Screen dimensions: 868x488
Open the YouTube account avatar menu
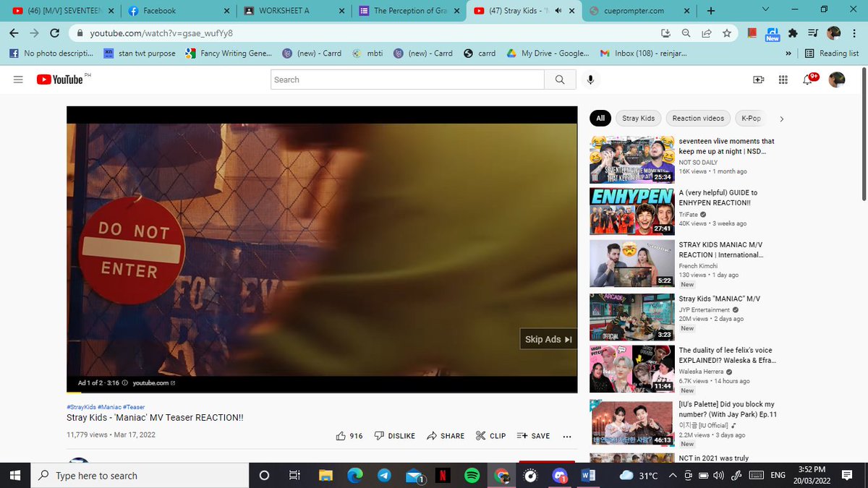[837, 80]
